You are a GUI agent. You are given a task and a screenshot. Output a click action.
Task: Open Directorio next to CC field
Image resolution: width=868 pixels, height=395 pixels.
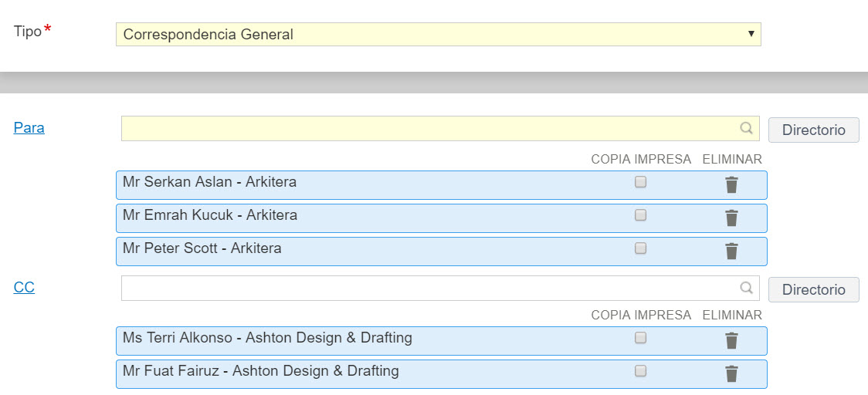[813, 290]
